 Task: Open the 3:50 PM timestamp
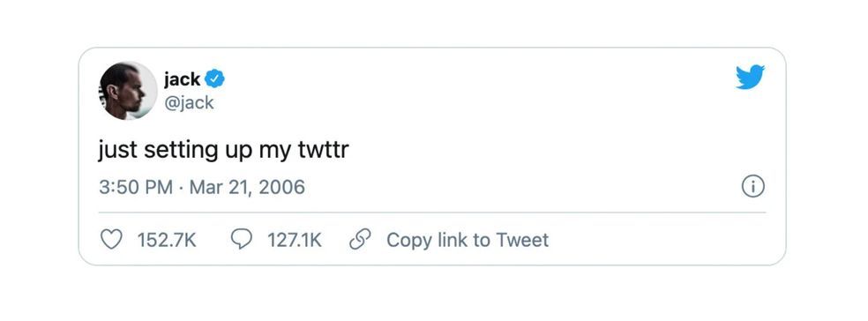[x=136, y=187]
